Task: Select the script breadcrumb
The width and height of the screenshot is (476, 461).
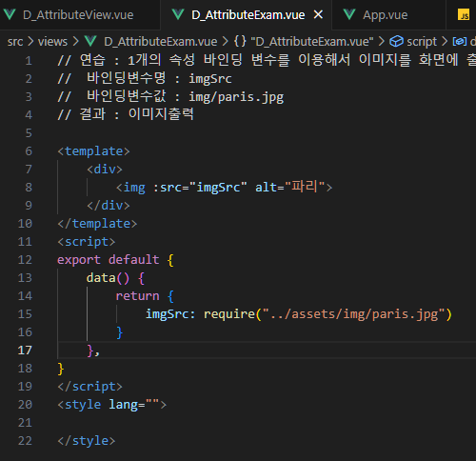Action: coord(422,42)
